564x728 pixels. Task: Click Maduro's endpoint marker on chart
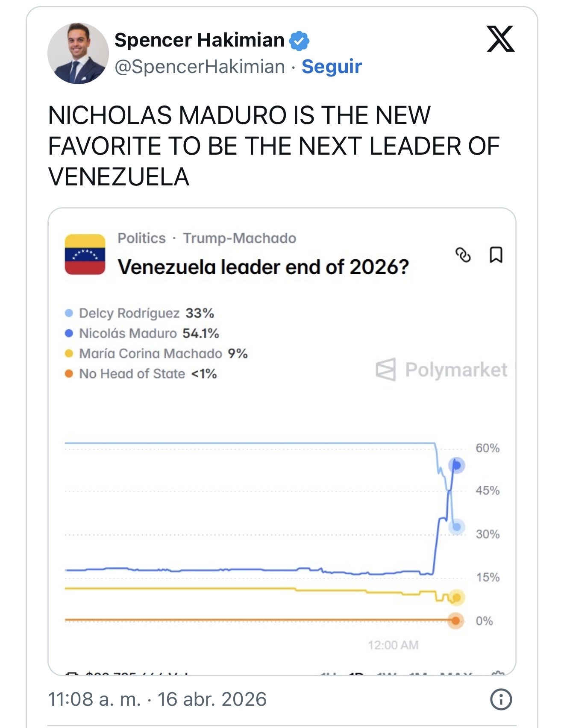coord(456,465)
